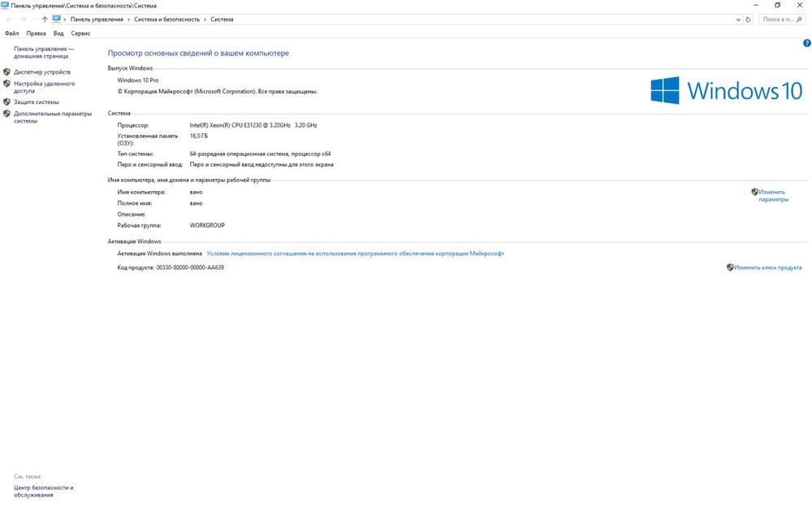This screenshot has width=812, height=508.
Task: Open Настройка удаленного доступа link
Action: coord(44,87)
